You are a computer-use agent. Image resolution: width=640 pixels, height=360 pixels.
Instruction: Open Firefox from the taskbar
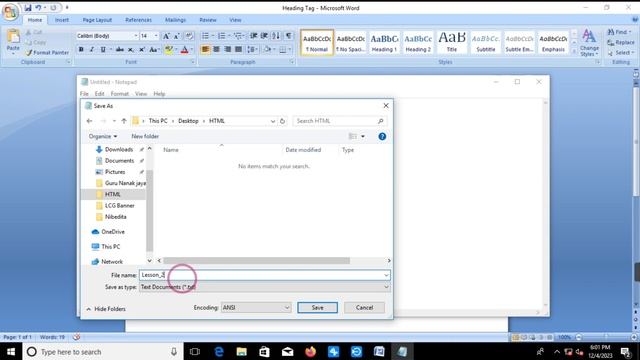tap(311, 351)
